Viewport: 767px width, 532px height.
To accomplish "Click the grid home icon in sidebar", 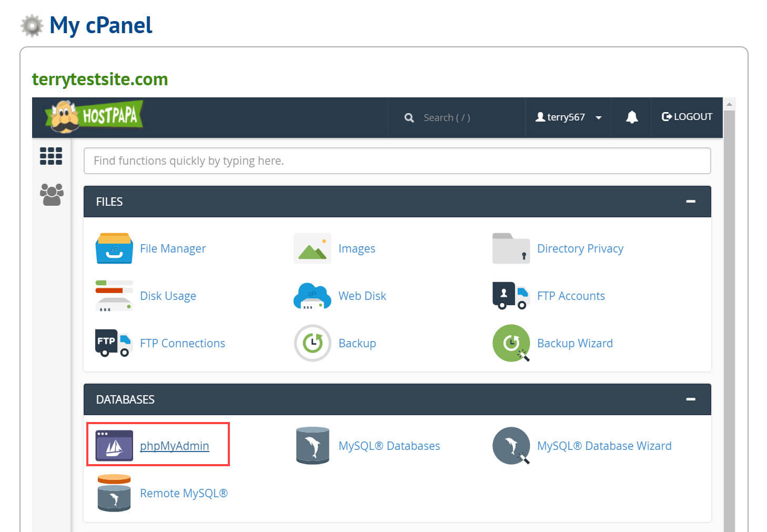I will pyautogui.click(x=51, y=156).
